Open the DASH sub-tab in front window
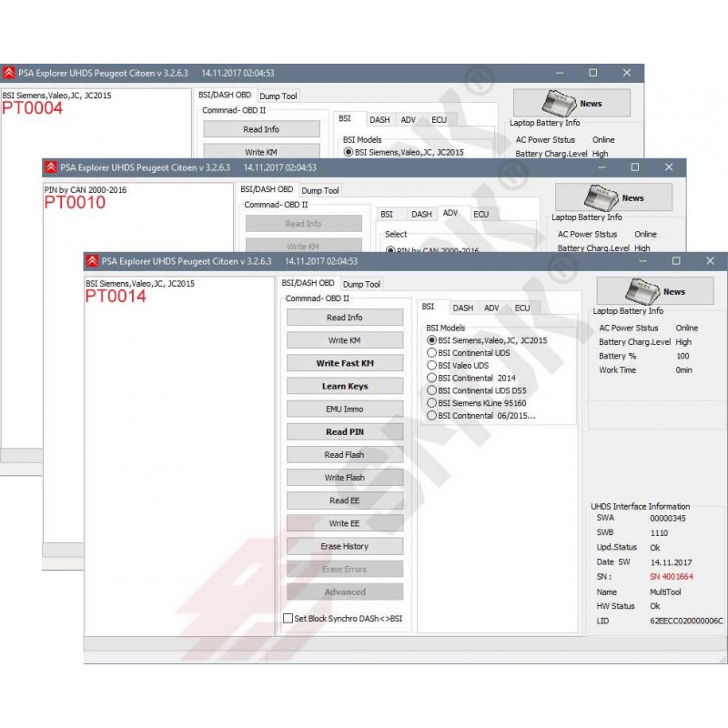 (x=463, y=308)
